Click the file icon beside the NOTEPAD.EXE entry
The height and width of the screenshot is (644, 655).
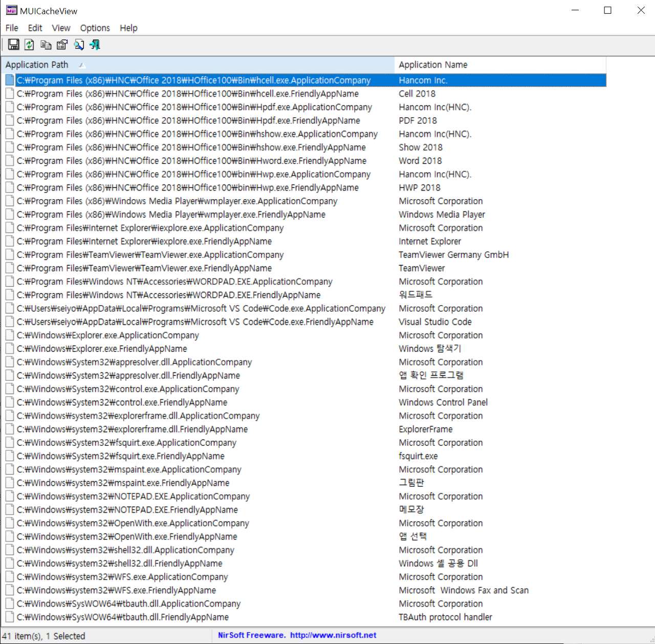[9, 496]
